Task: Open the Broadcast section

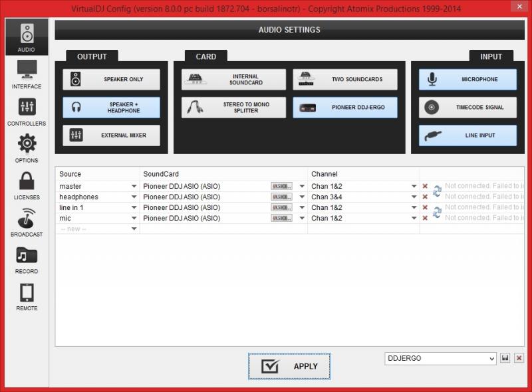Action: point(27,223)
